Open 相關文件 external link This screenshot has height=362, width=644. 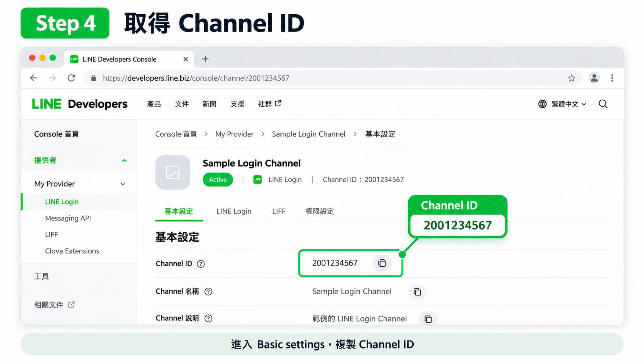(54, 305)
